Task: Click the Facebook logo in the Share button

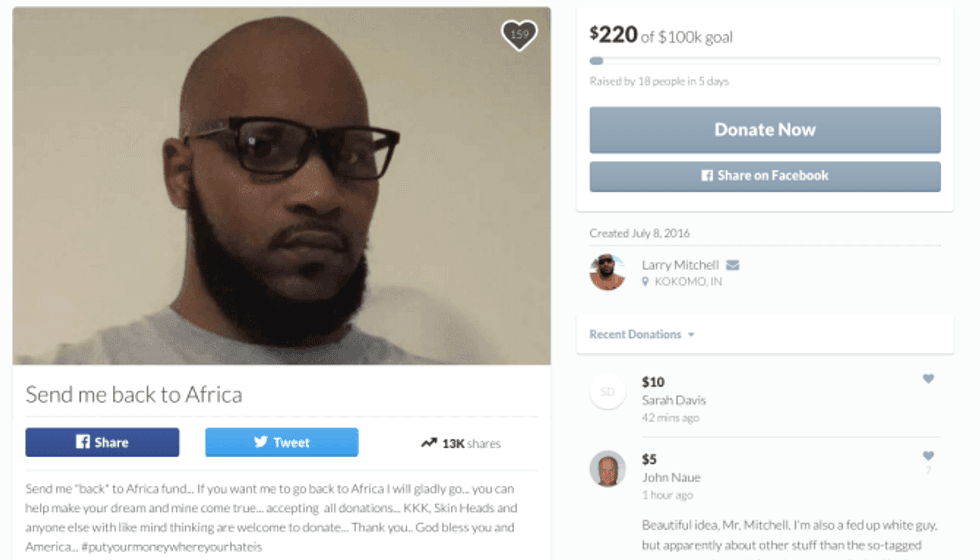Action: pyautogui.click(x=82, y=442)
